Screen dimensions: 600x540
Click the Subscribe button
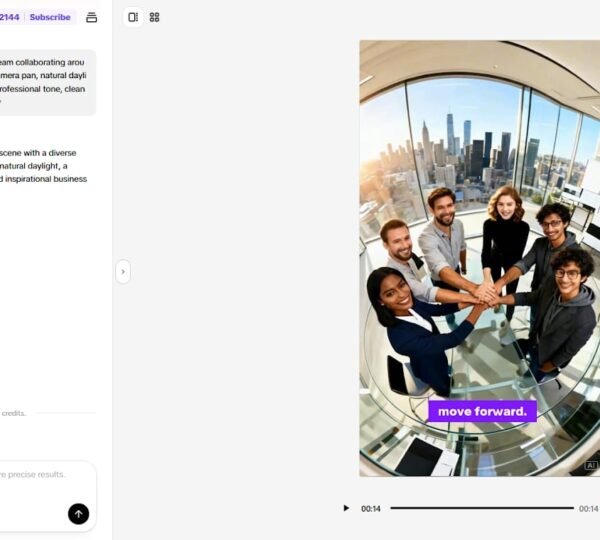[50, 17]
